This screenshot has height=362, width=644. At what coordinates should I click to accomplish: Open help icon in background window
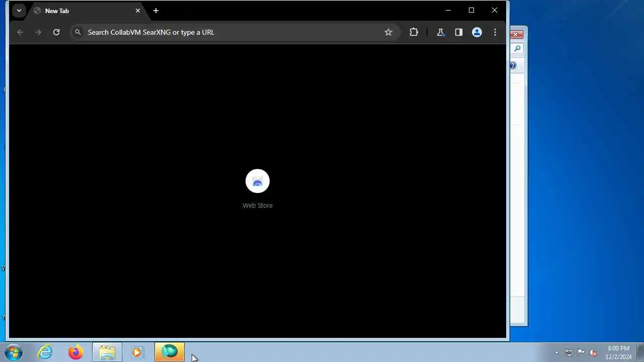coord(513,65)
